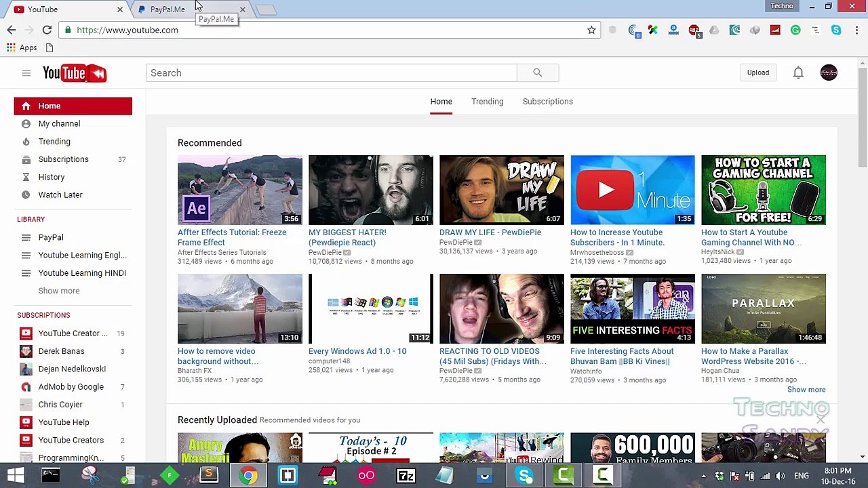Open 'REACTING TO OLD VIDEOS' video title
The width and height of the screenshot is (868, 488).
pyautogui.click(x=493, y=356)
